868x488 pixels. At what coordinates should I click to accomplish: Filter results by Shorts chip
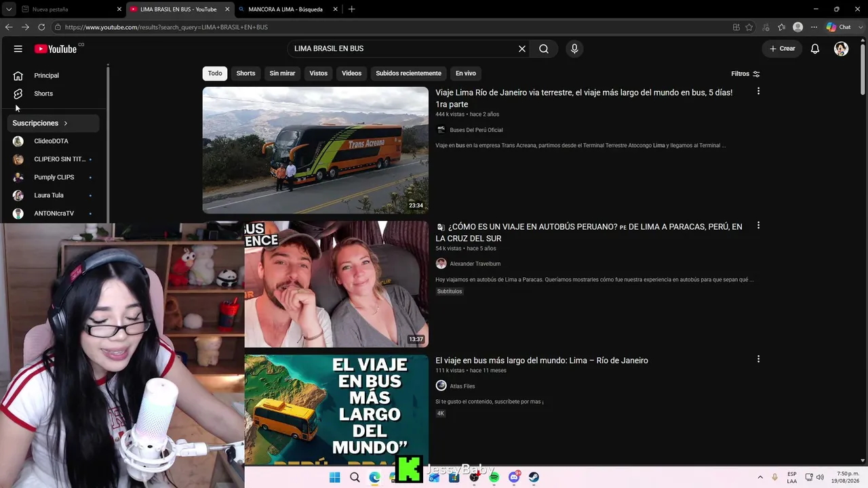click(245, 73)
